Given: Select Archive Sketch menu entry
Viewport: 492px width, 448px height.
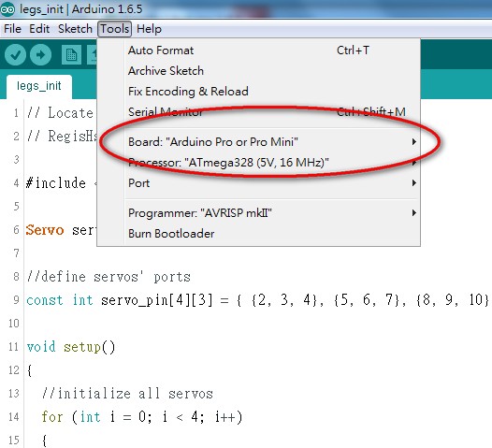Looking at the screenshot, I should coord(258,70).
